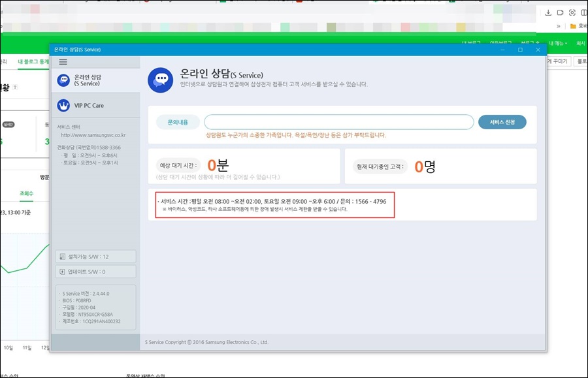Click the browser downloads icon

548,12
